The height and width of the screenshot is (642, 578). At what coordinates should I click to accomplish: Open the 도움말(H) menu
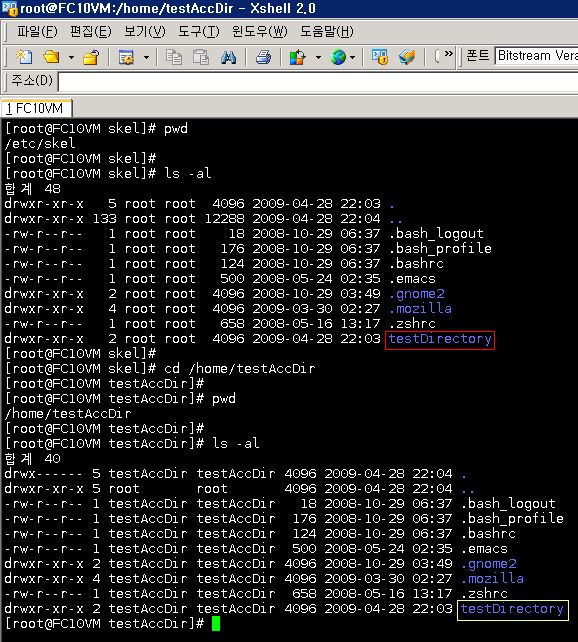[327, 32]
